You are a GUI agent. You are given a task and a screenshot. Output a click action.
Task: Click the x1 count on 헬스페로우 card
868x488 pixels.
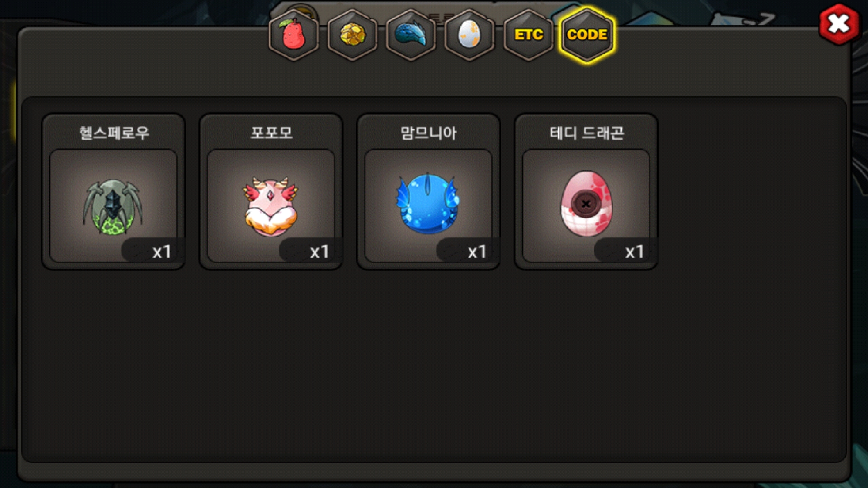point(161,252)
